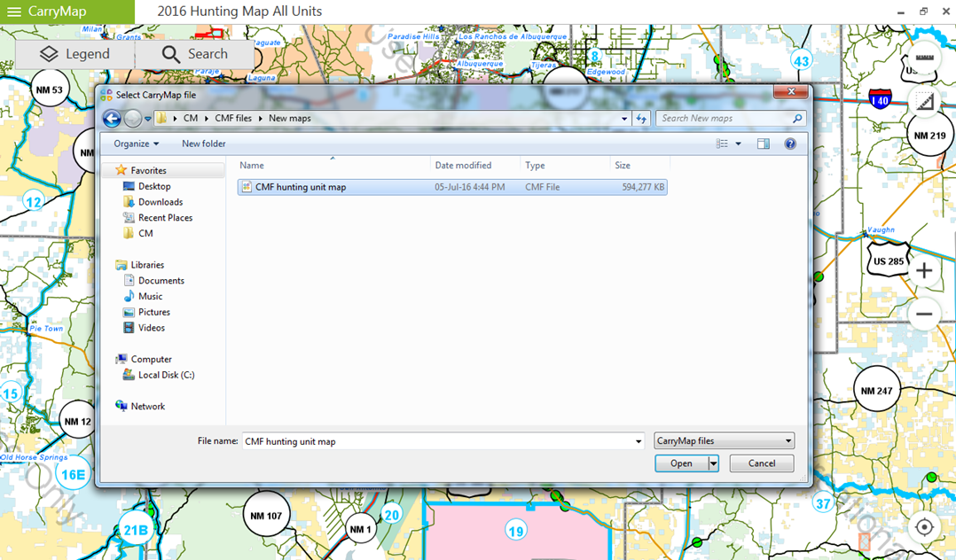Select Network in navigation pane
This screenshot has width=956, height=560.
[147, 407]
